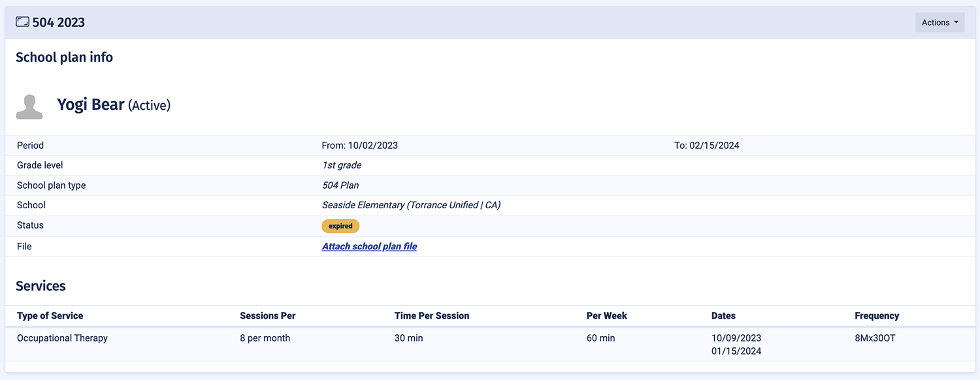Click the Sessions Per column header

(268, 315)
